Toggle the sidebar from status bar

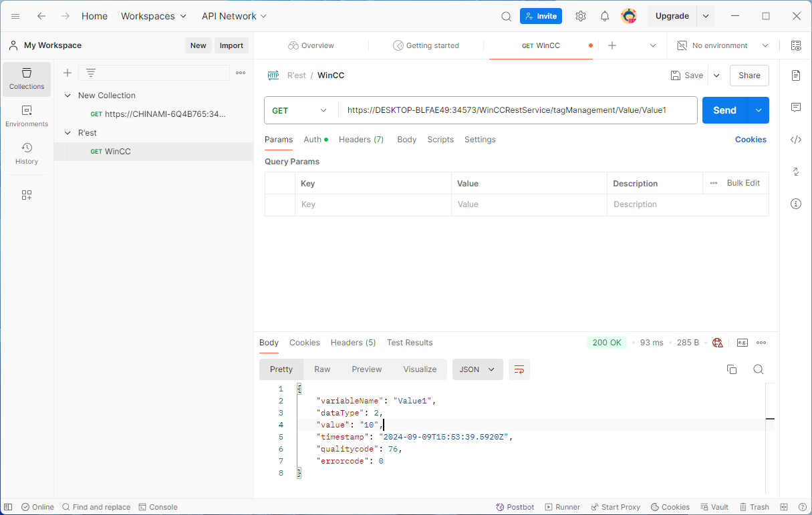click(x=9, y=507)
